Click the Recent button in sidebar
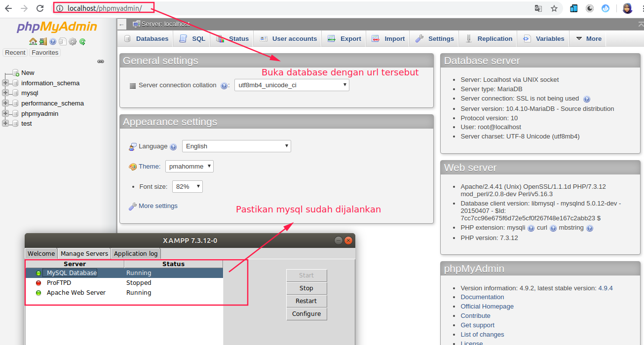Screen dimensions: 644x345 click(15, 53)
